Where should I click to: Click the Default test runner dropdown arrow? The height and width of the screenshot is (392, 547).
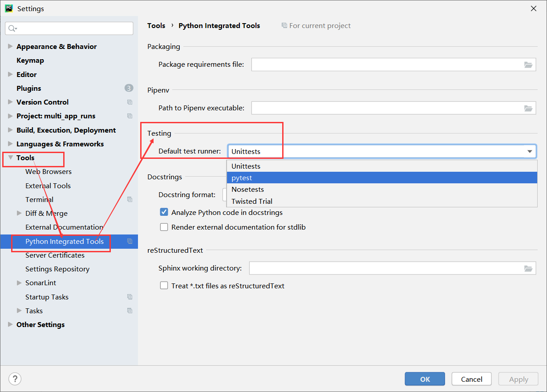tap(530, 151)
